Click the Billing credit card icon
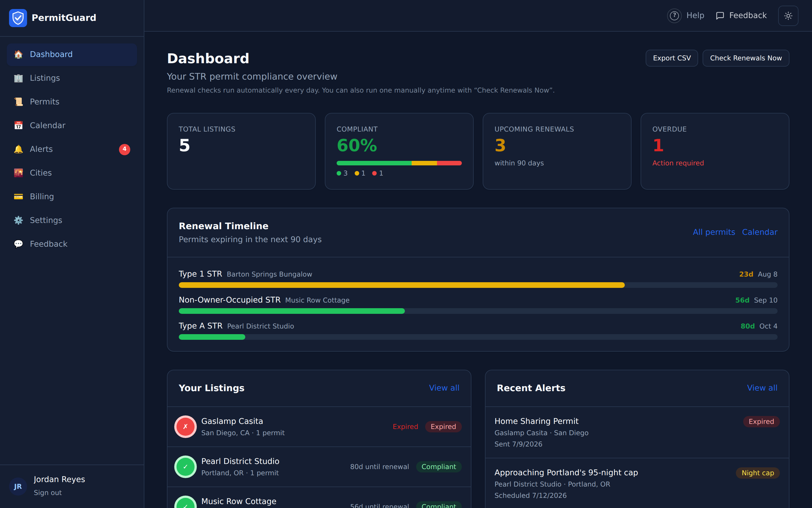 tap(18, 196)
